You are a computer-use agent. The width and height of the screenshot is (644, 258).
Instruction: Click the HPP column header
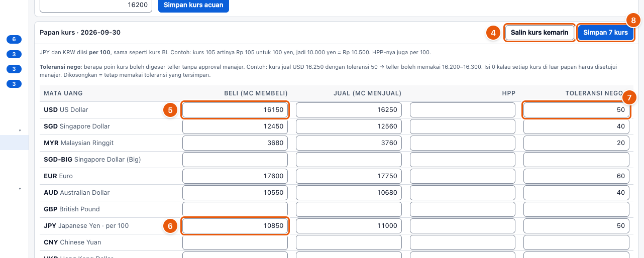(x=508, y=93)
